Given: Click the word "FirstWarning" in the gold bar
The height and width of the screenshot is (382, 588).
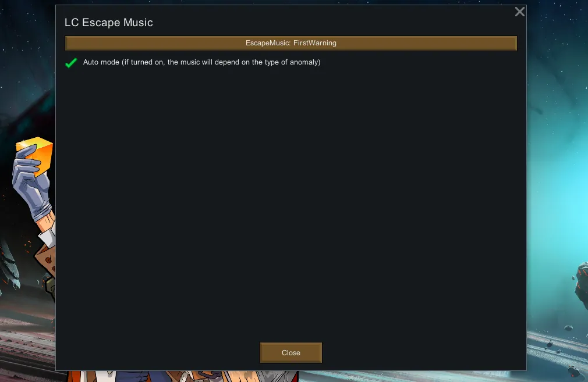Looking at the screenshot, I should [x=314, y=43].
